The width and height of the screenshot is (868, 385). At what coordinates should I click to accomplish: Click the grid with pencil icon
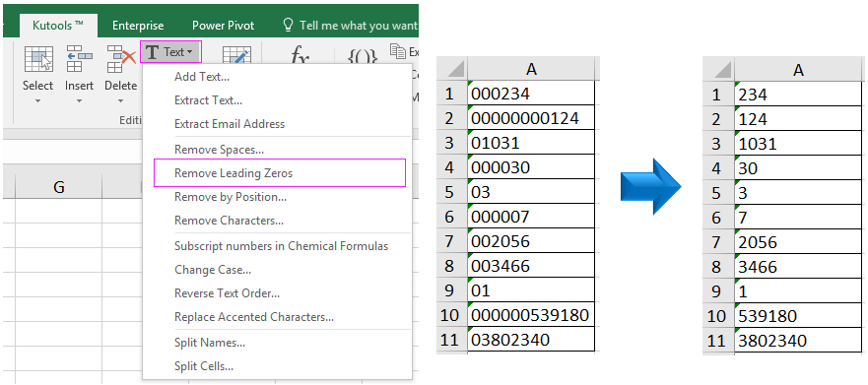coord(236,55)
